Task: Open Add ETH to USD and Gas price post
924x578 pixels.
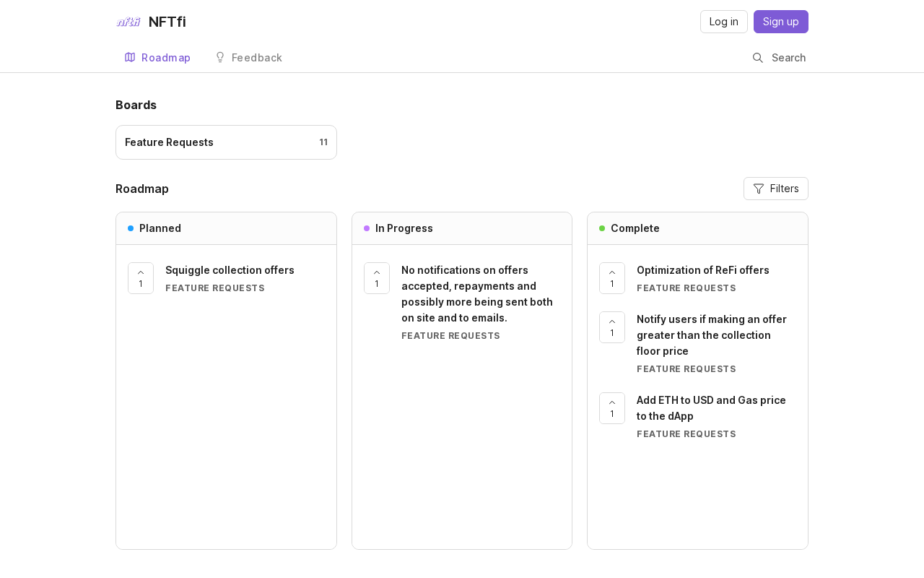Action: (711, 408)
